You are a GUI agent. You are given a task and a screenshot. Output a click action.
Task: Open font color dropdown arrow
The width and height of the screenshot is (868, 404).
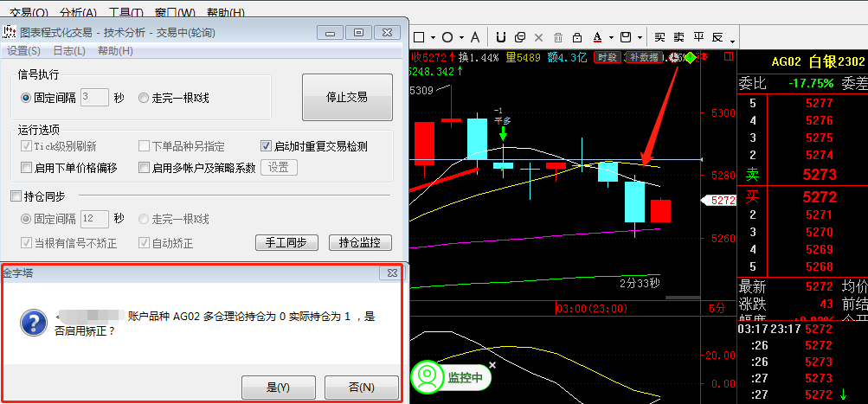click(x=611, y=38)
